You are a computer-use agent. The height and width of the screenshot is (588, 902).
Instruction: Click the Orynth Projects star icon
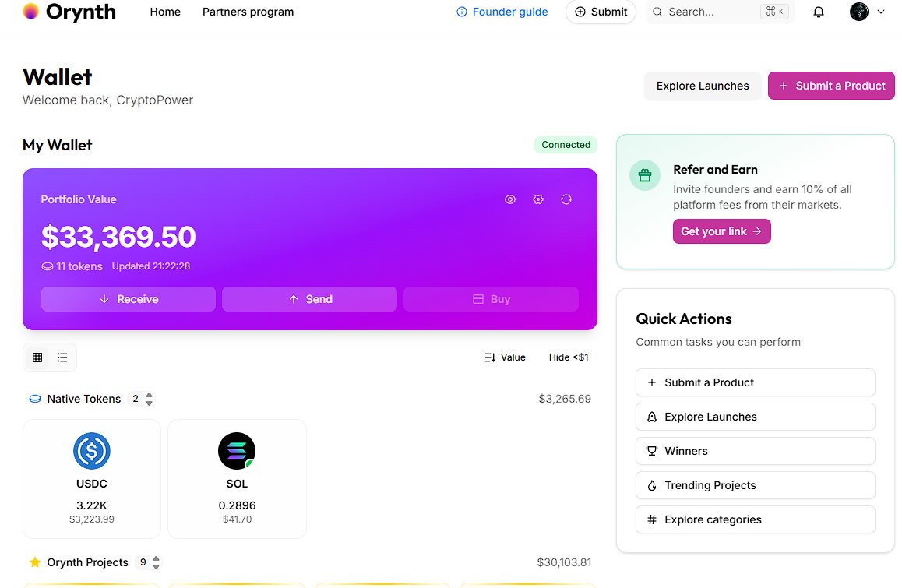35,562
